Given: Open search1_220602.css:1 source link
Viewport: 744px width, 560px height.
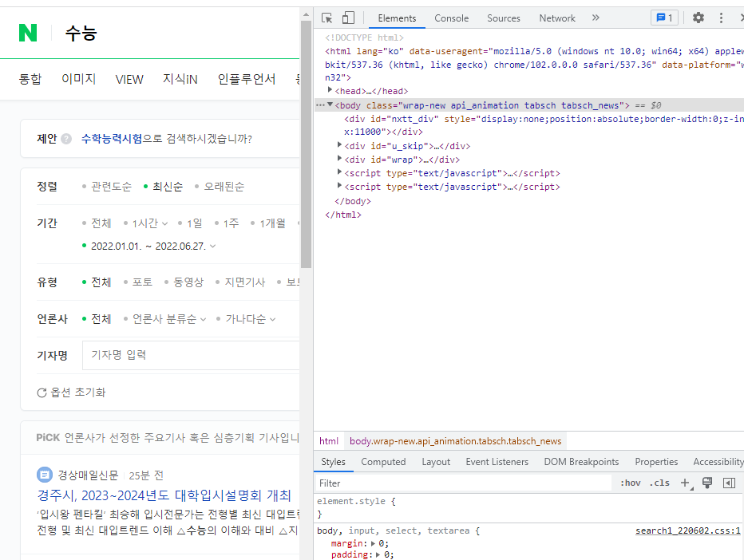Looking at the screenshot, I should point(687,530).
